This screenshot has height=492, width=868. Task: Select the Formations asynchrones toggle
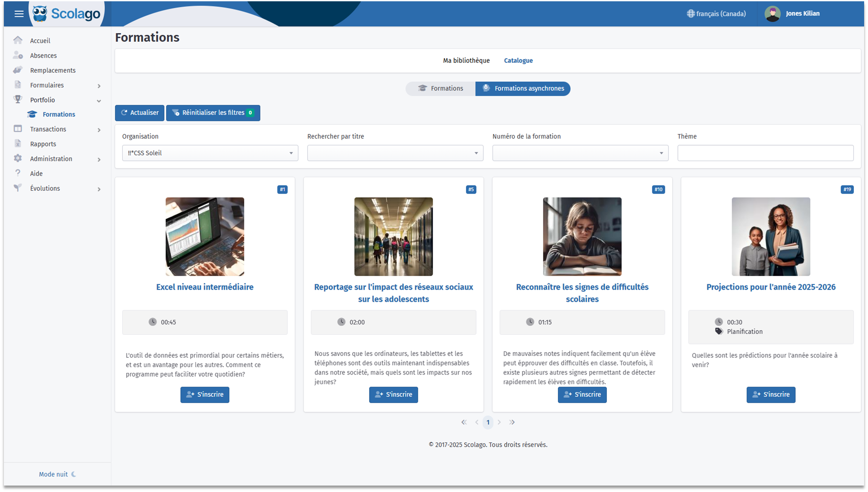click(x=523, y=88)
